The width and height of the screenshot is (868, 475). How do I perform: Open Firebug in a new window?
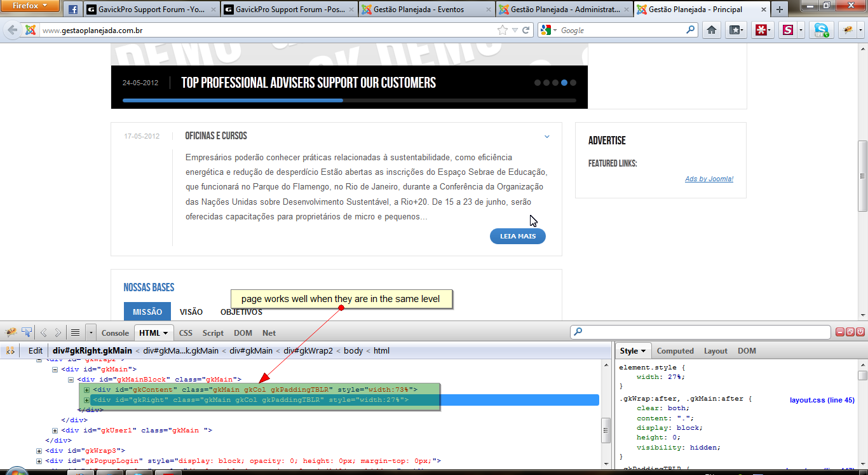tap(850, 332)
